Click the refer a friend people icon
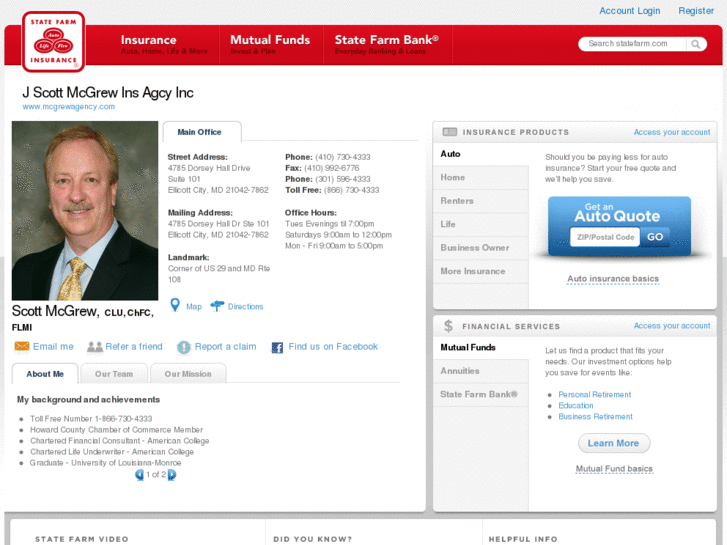727x545 pixels. (95, 347)
